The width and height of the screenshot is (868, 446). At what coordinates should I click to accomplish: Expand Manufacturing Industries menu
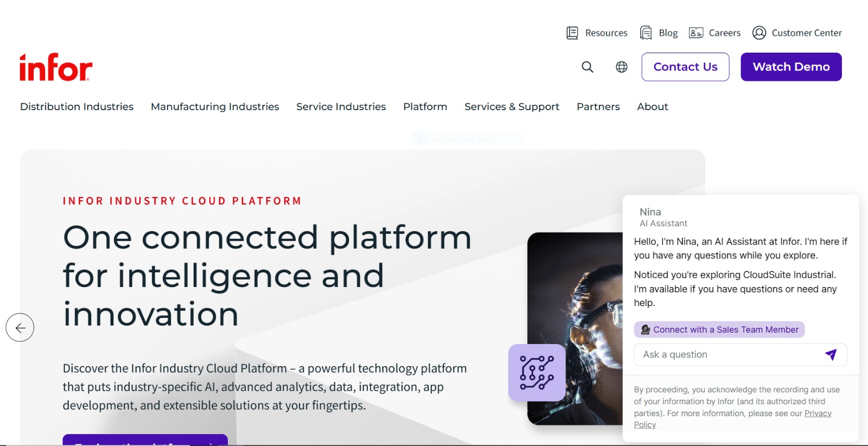(x=215, y=107)
